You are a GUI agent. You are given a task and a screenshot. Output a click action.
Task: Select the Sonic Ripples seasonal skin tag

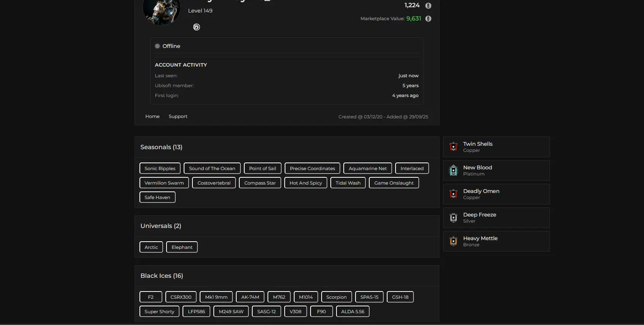[160, 169]
